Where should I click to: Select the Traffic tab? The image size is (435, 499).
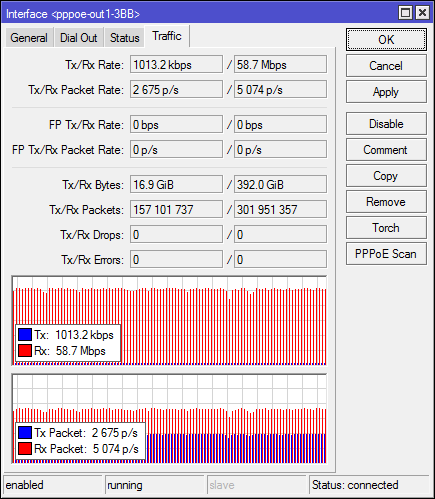pyautogui.click(x=167, y=36)
